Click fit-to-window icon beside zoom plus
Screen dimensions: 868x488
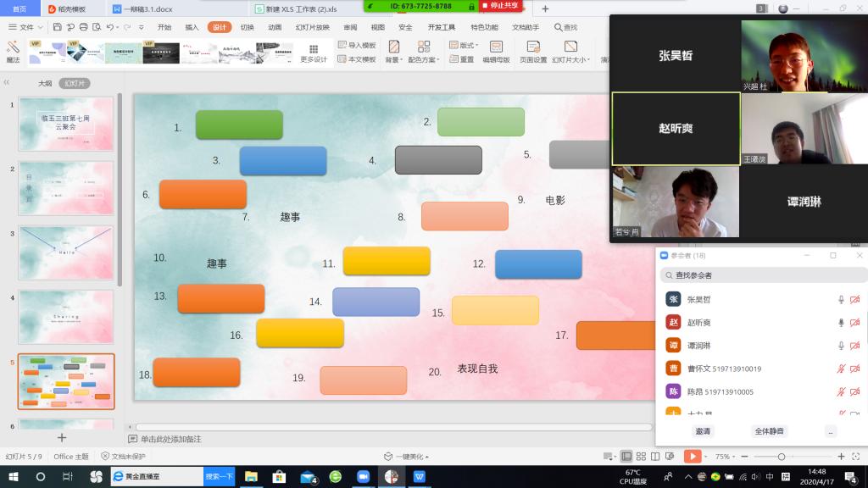coord(856,457)
